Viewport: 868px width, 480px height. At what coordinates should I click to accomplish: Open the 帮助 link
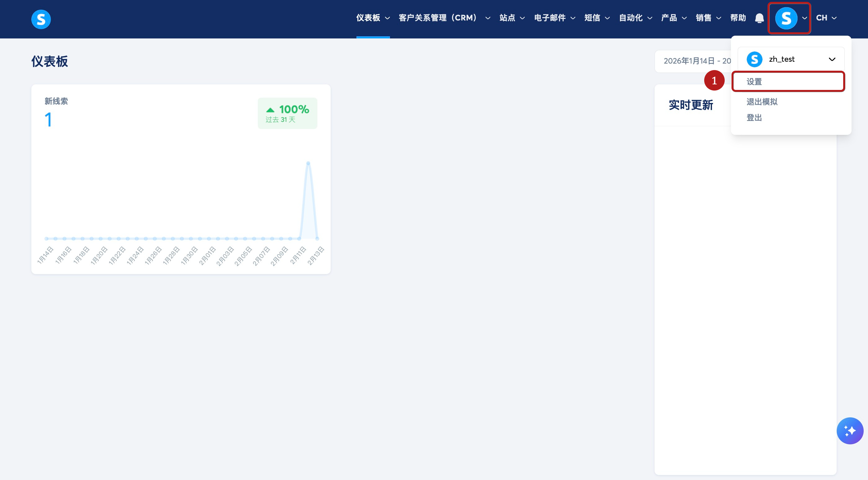738,18
